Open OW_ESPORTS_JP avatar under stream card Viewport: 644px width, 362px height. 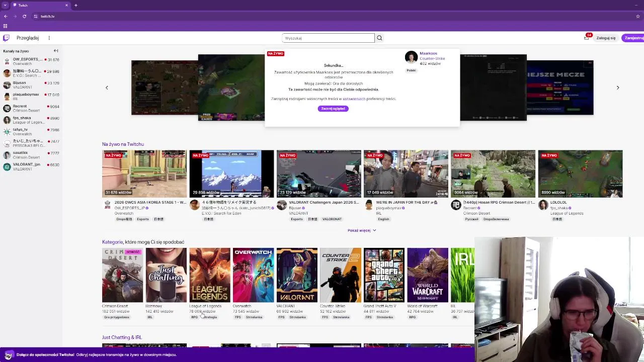(107, 205)
